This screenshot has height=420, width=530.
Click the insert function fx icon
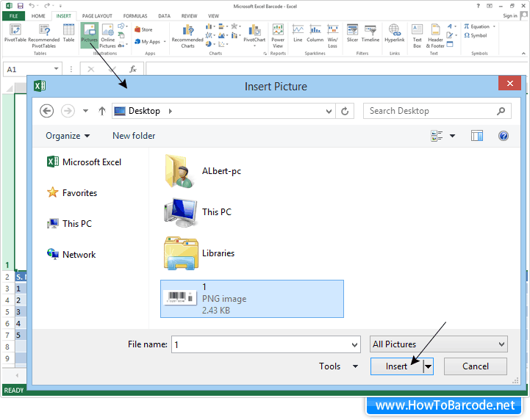(133, 69)
